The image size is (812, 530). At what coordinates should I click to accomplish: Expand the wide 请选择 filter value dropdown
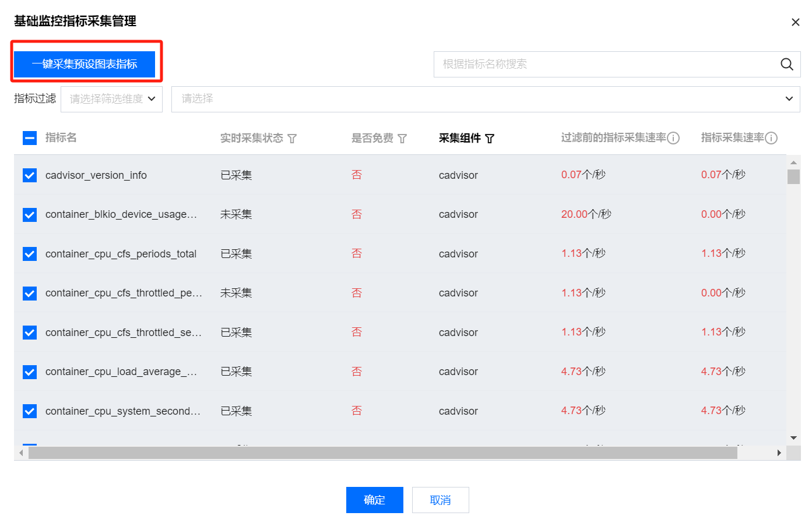tap(485, 99)
